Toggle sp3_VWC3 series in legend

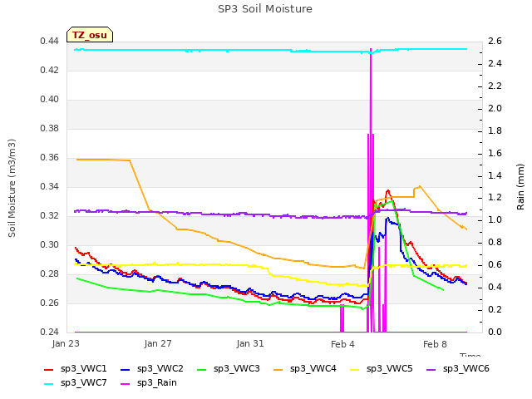tap(229, 369)
